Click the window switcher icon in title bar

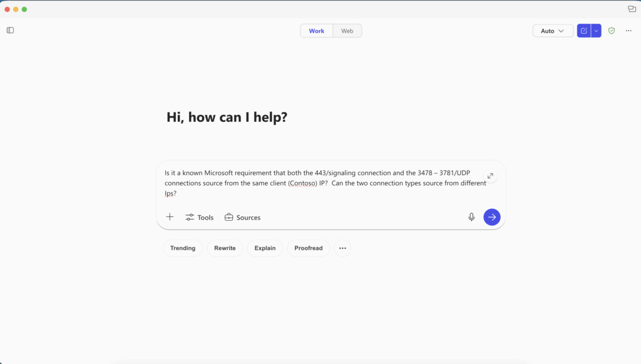point(632,9)
